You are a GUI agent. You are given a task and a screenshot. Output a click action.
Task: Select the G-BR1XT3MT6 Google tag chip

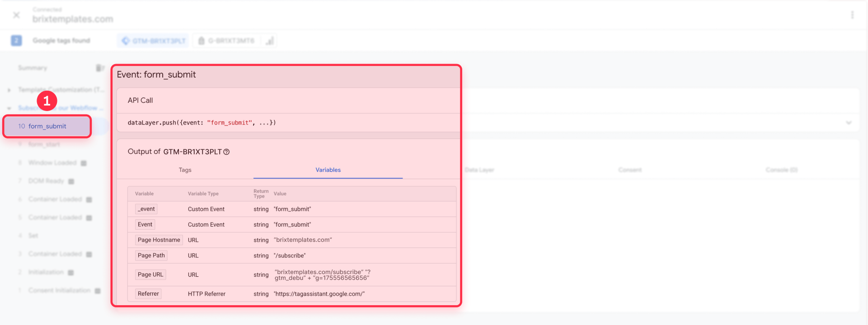pyautogui.click(x=226, y=41)
